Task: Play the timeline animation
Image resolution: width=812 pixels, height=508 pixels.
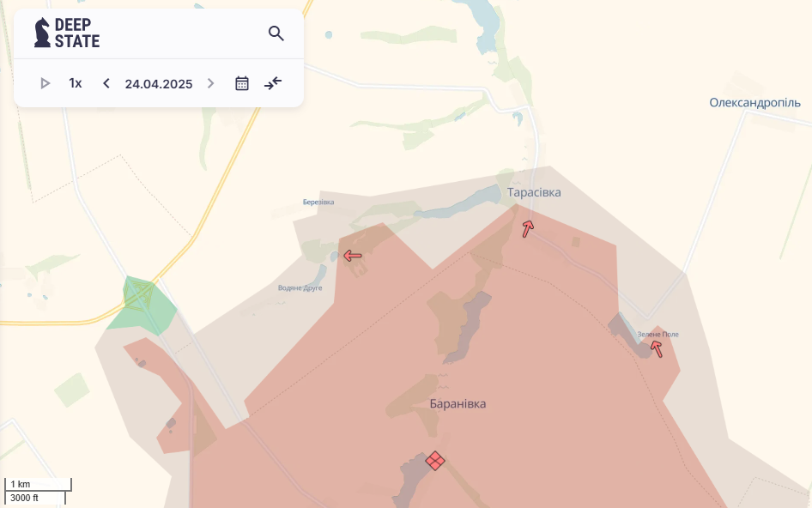Action: pyautogui.click(x=45, y=83)
